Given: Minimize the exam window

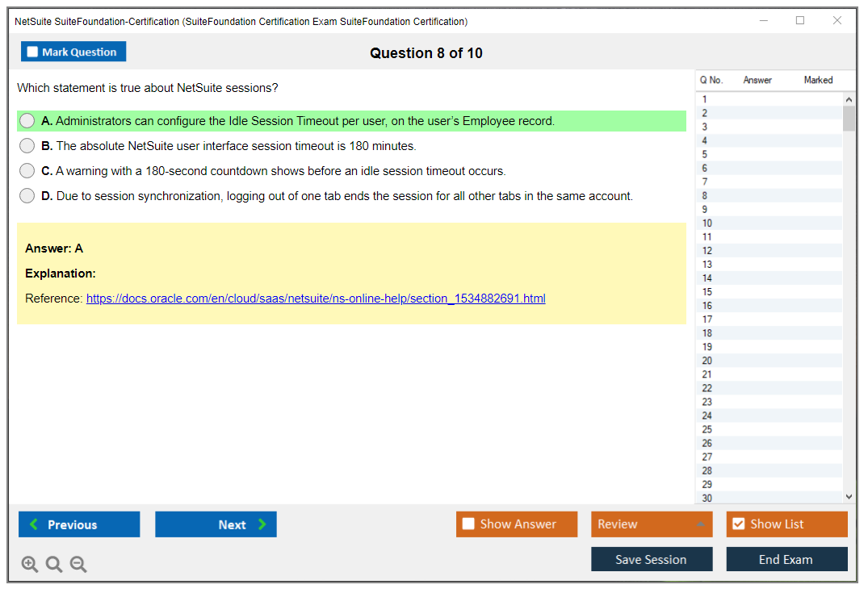Looking at the screenshot, I should click(763, 20).
